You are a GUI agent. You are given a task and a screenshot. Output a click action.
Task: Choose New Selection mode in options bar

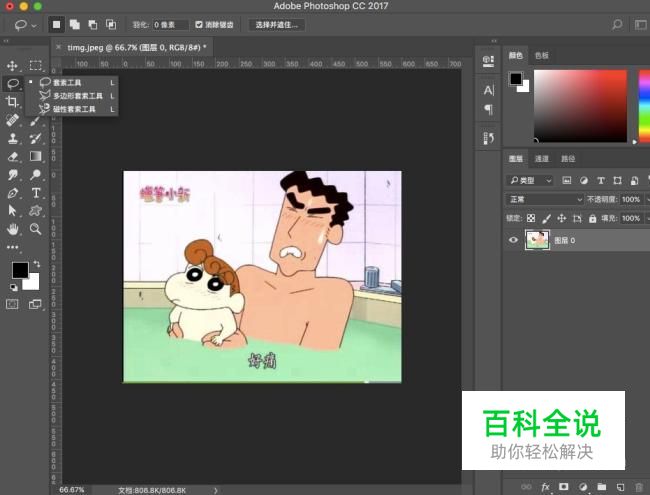pyautogui.click(x=56, y=25)
